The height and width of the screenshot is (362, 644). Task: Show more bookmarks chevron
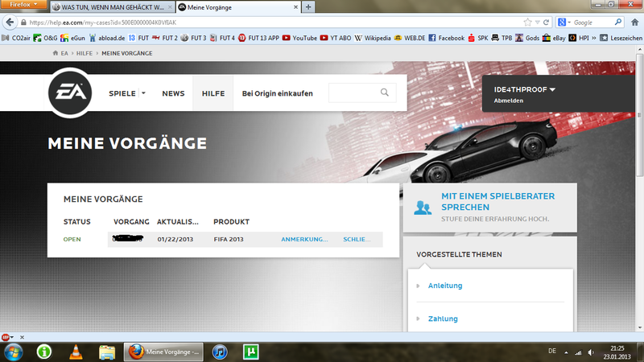pos(593,38)
